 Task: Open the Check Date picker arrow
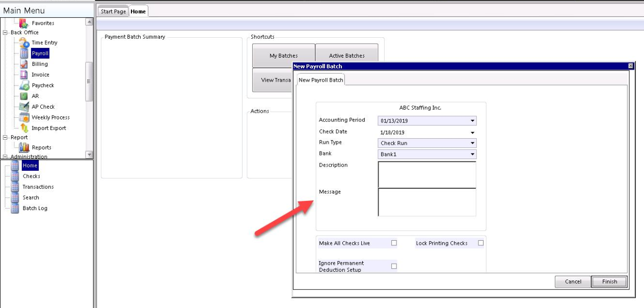(x=473, y=133)
